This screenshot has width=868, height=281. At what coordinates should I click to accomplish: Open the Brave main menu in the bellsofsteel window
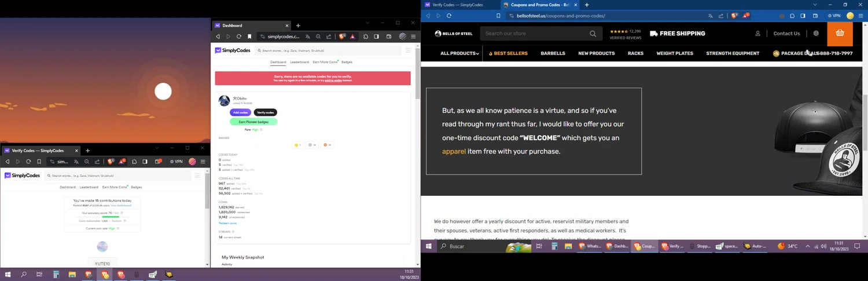point(861,16)
